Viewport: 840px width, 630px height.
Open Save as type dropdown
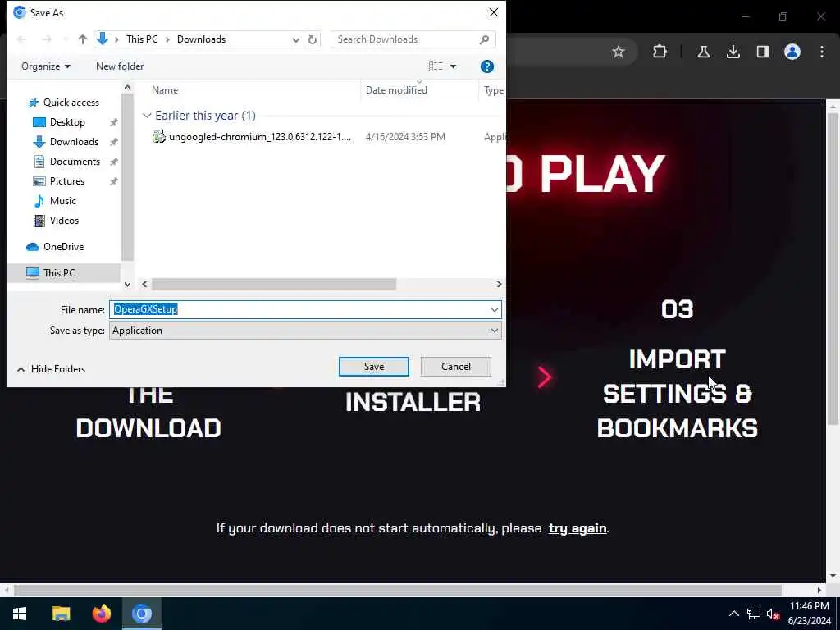coord(494,331)
